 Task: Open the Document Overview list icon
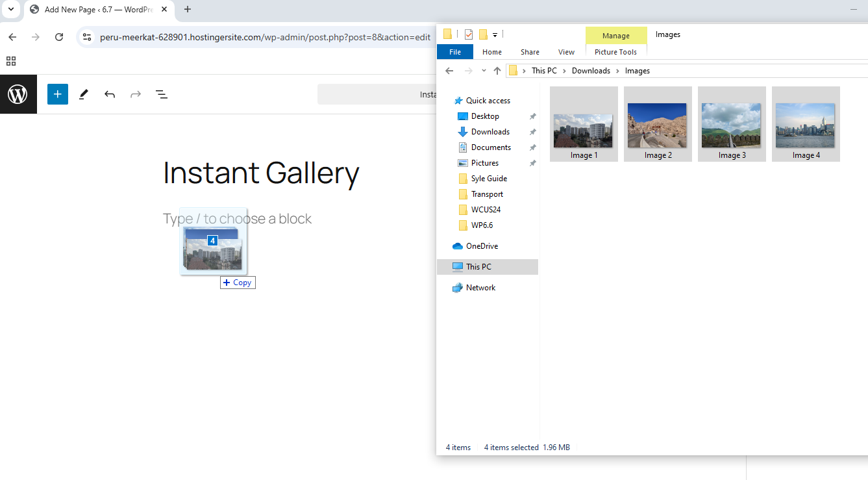coord(161,94)
